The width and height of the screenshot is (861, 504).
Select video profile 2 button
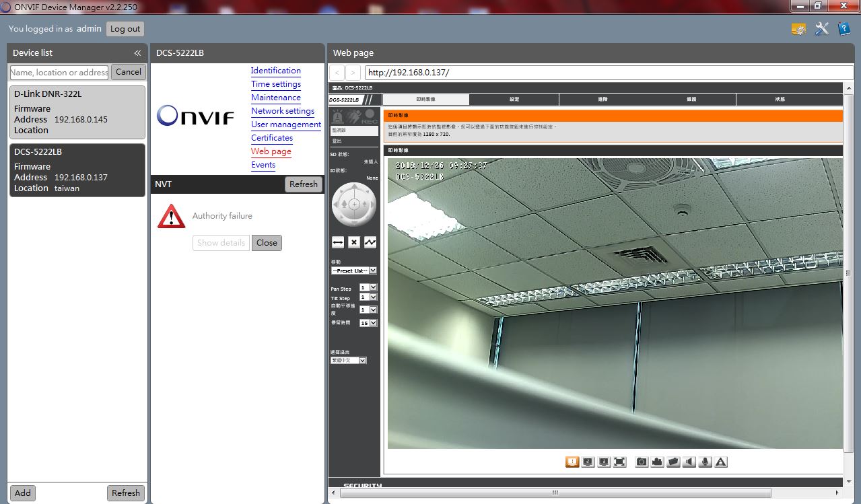(588, 462)
